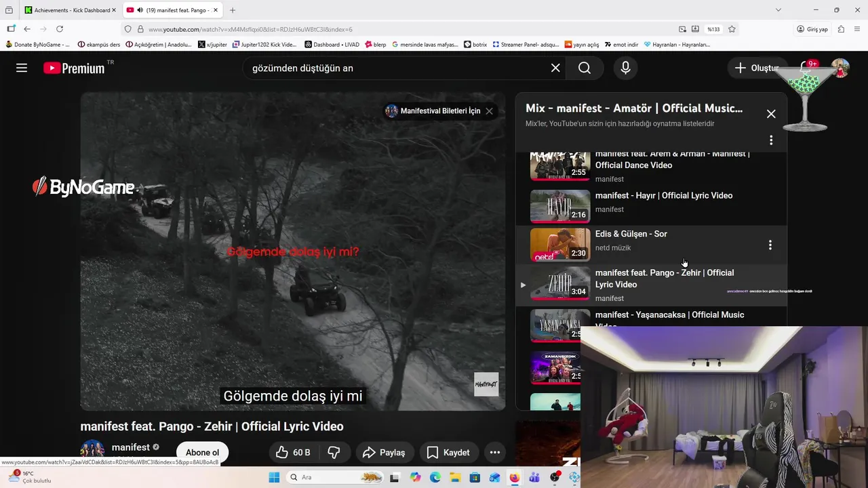
Task: Open the manifest channel avatar
Action: point(92,451)
